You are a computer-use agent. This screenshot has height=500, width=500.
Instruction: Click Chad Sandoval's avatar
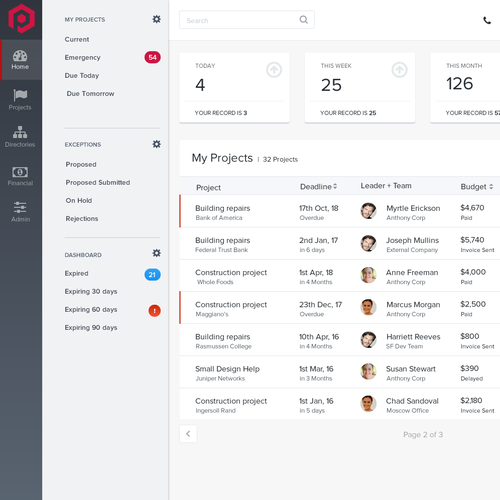click(x=368, y=404)
